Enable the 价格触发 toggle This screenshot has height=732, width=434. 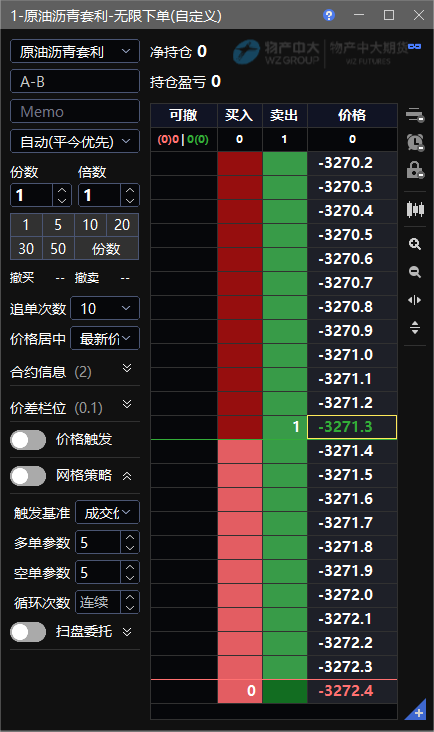28,440
